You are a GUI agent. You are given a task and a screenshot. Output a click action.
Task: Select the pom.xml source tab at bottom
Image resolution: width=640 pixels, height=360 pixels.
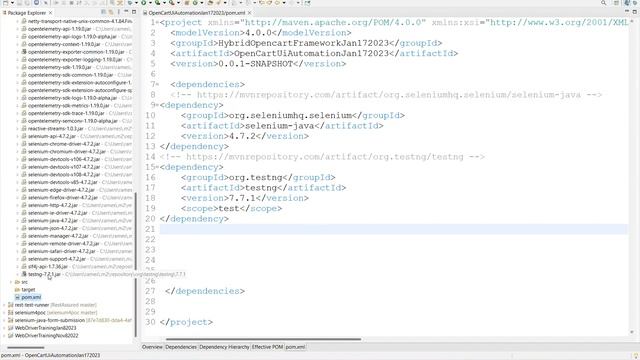pyautogui.click(x=295, y=347)
